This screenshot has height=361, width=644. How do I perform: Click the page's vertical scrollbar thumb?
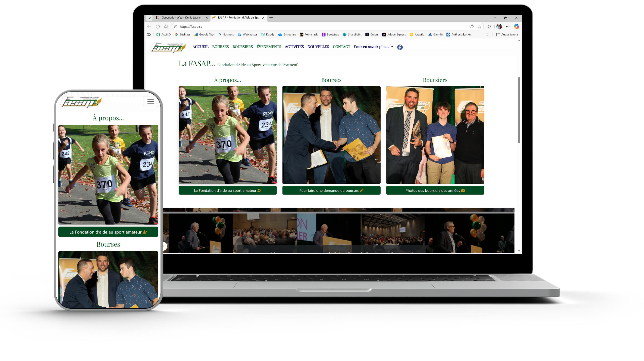coord(519,111)
